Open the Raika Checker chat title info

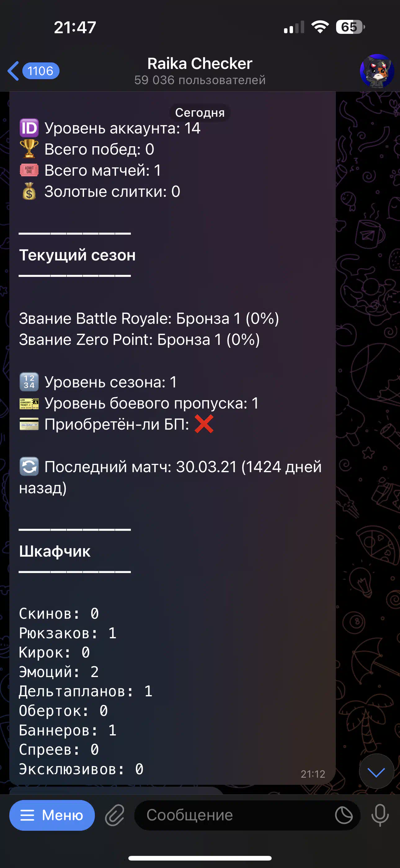(x=200, y=71)
